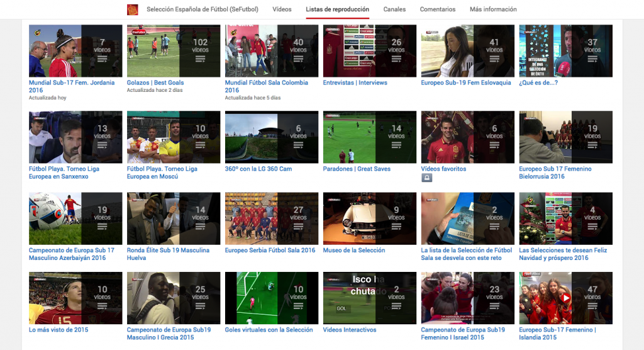Open Campeonato de Europa Sub 17 Masculino Azerbaiyán
Screen dimensions: 644x350
[72, 254]
